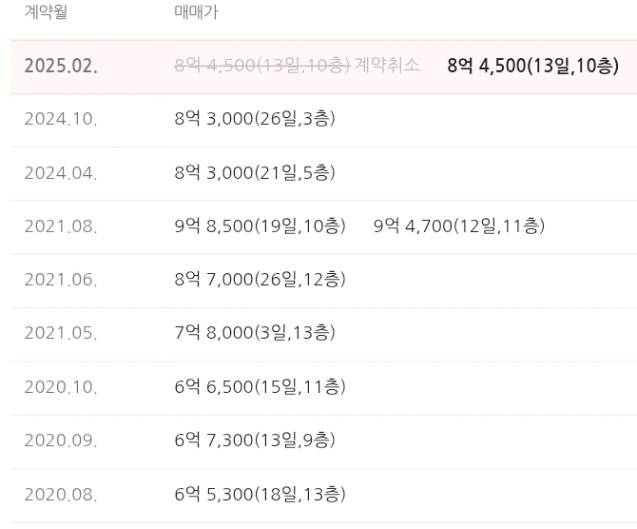Click 8억 7,000(26일,12층) price entry
Viewport: 637px width, 529px height.
point(260,280)
